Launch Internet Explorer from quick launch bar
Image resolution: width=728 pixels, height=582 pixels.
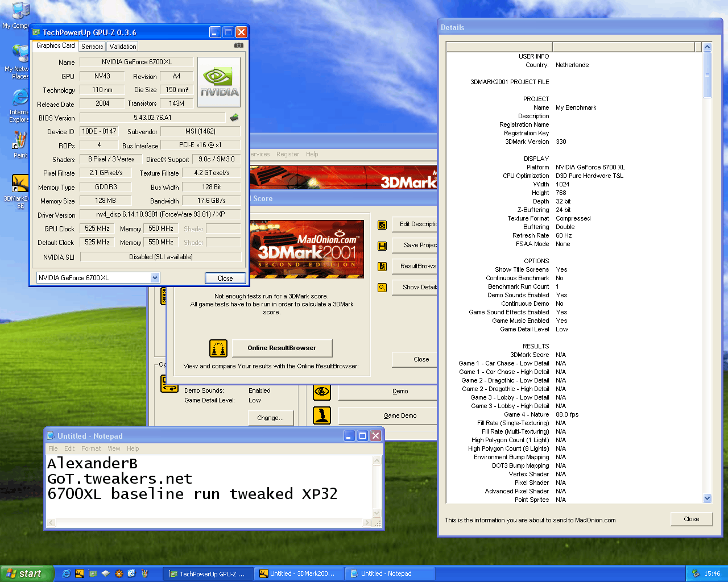(67, 573)
